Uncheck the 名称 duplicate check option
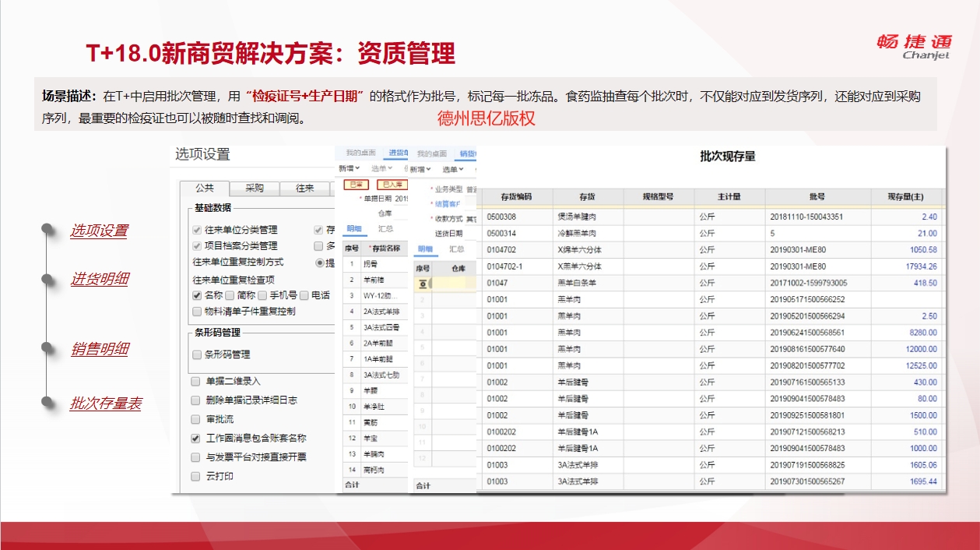Screen dimensions: 980x550 pos(198,295)
